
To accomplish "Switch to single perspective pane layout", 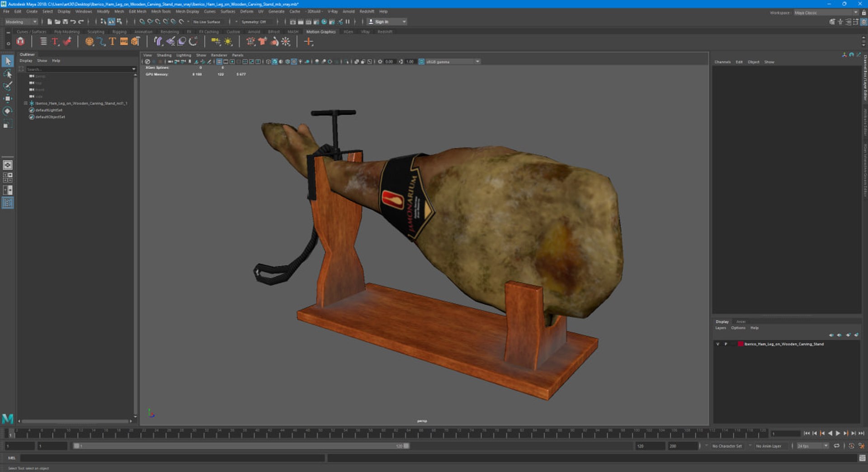I will click(x=8, y=165).
